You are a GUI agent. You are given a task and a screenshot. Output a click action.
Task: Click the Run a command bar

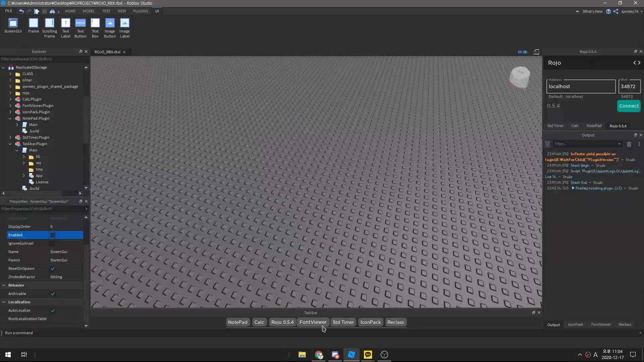(x=320, y=333)
